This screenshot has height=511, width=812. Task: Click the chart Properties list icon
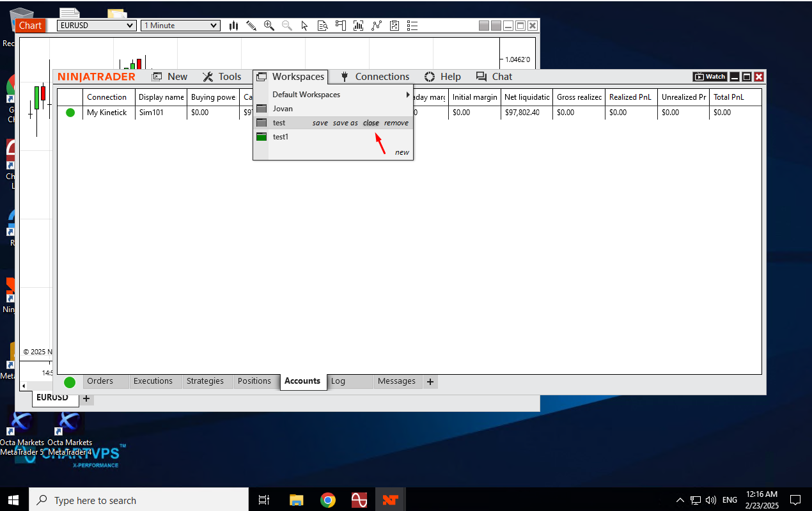point(412,26)
